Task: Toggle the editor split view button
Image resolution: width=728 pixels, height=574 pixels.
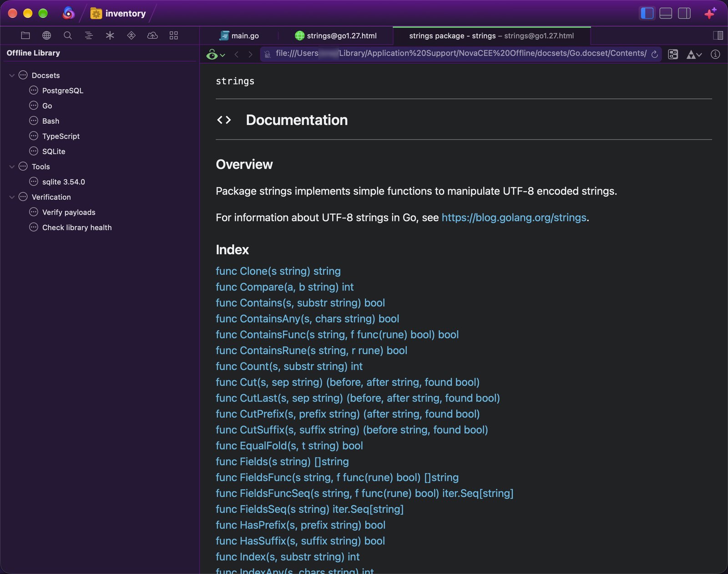Action: (718, 35)
